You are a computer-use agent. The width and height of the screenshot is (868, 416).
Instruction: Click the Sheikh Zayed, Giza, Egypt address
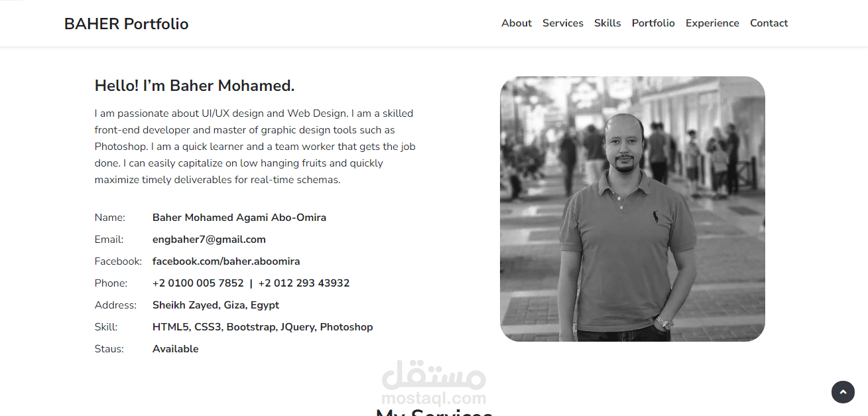[216, 305]
